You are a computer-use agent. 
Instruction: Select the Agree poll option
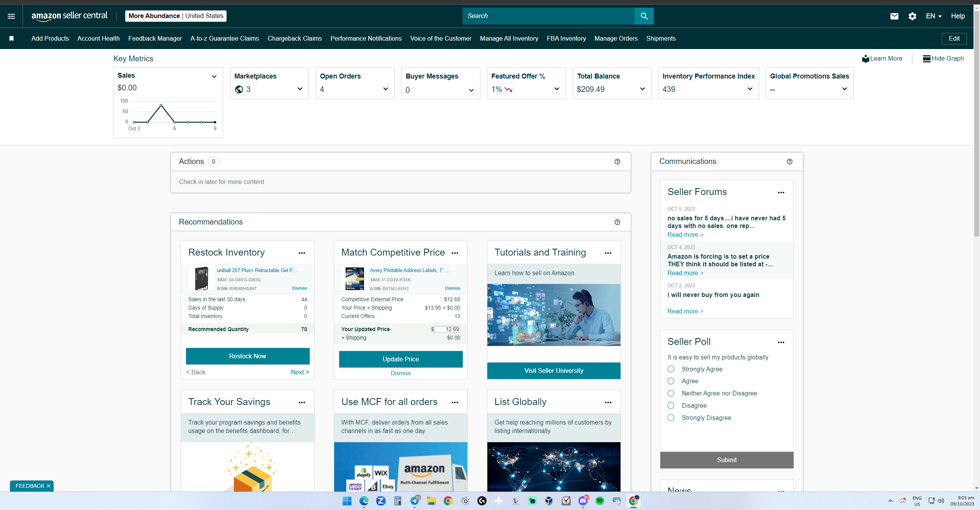(671, 381)
